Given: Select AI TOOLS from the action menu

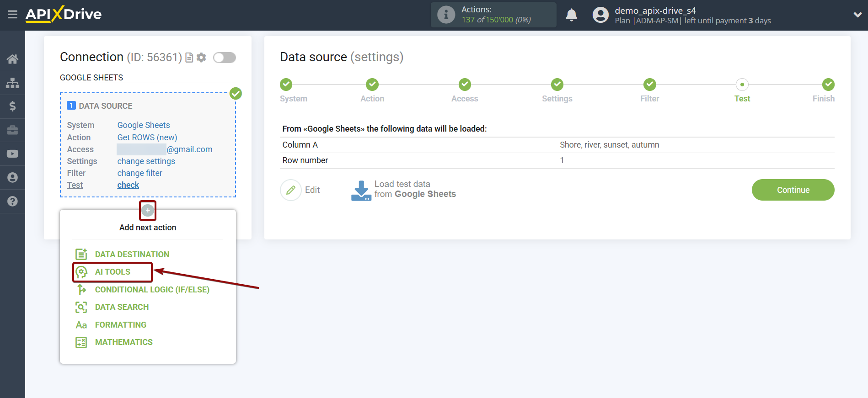Looking at the screenshot, I should coord(113,272).
